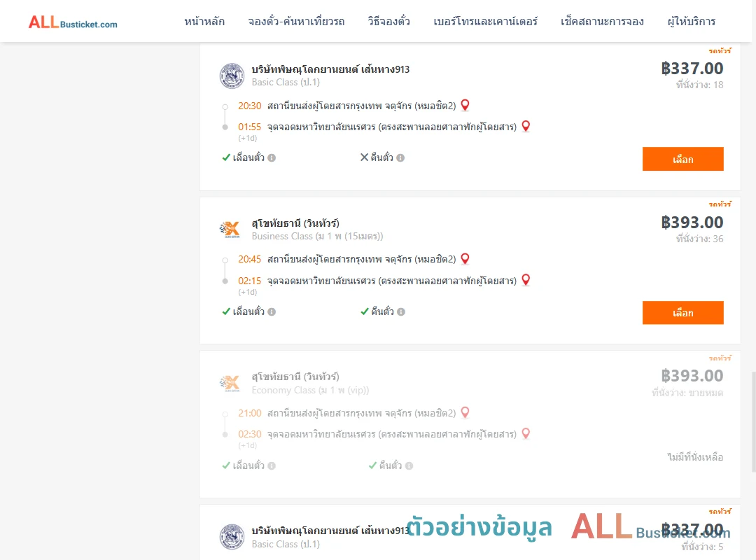
Task: Click the departure time 20:30
Action: (x=249, y=106)
